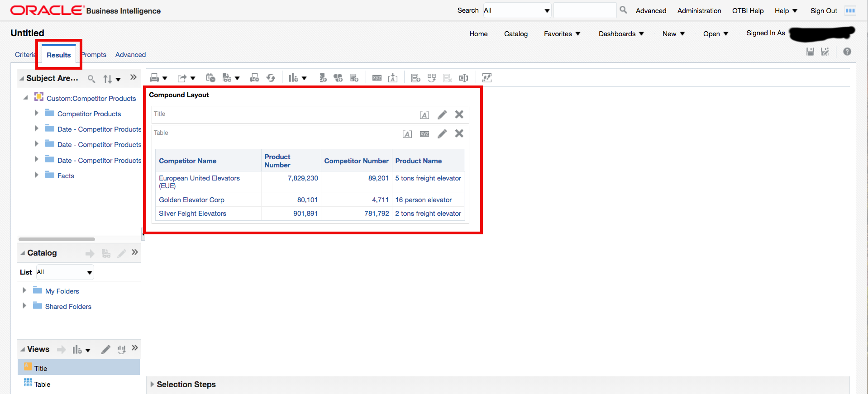Expand the Facts folder

(x=37, y=175)
